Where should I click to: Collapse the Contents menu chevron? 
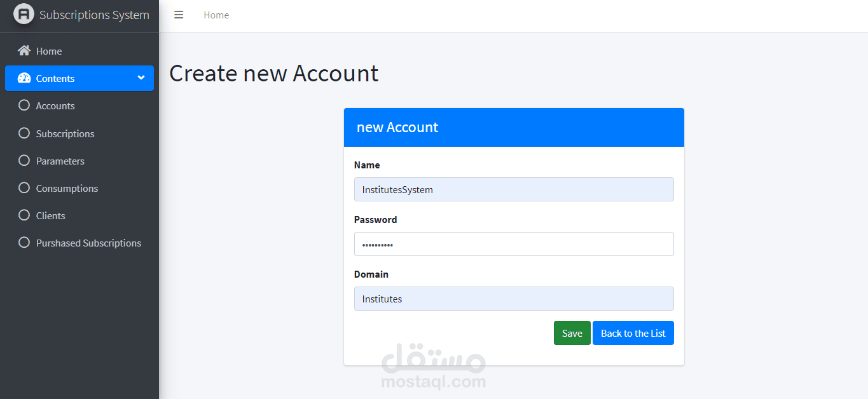coord(141,78)
